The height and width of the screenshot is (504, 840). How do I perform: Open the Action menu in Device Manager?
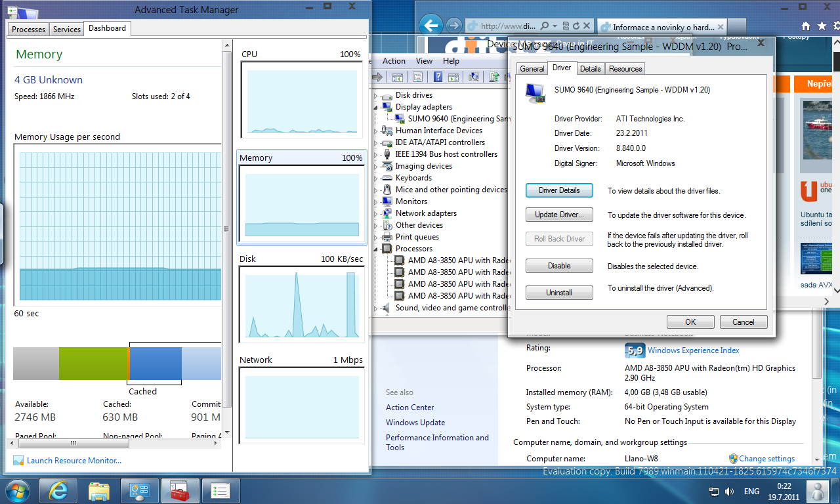pos(394,61)
